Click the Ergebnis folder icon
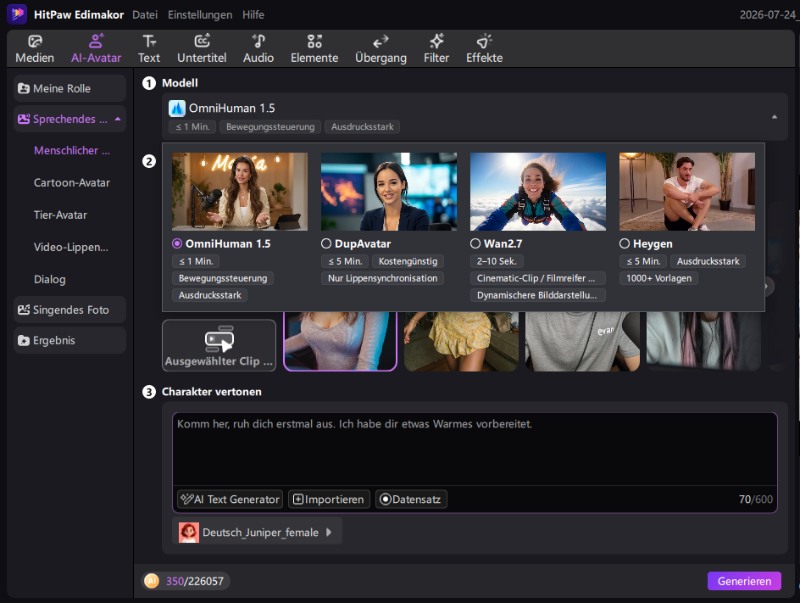 tap(23, 340)
